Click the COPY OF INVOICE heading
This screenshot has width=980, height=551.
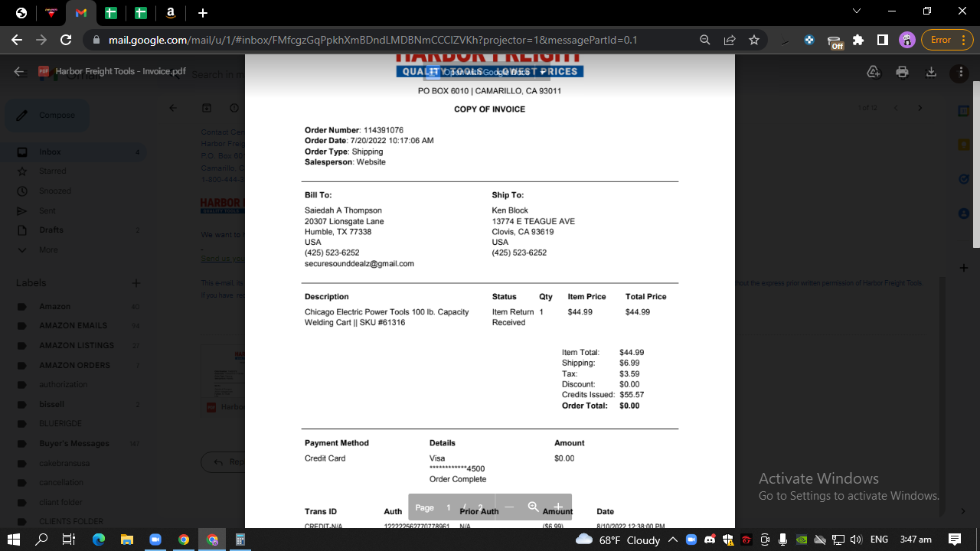tap(489, 109)
